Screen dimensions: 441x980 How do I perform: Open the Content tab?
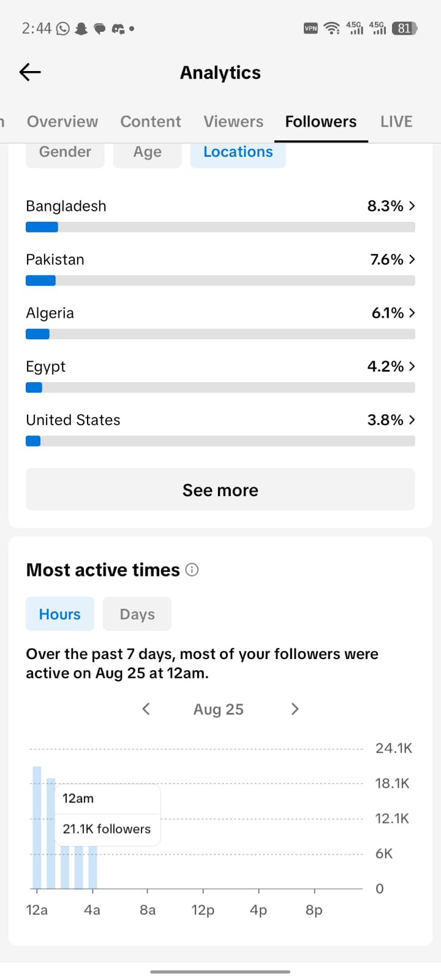coord(151,121)
